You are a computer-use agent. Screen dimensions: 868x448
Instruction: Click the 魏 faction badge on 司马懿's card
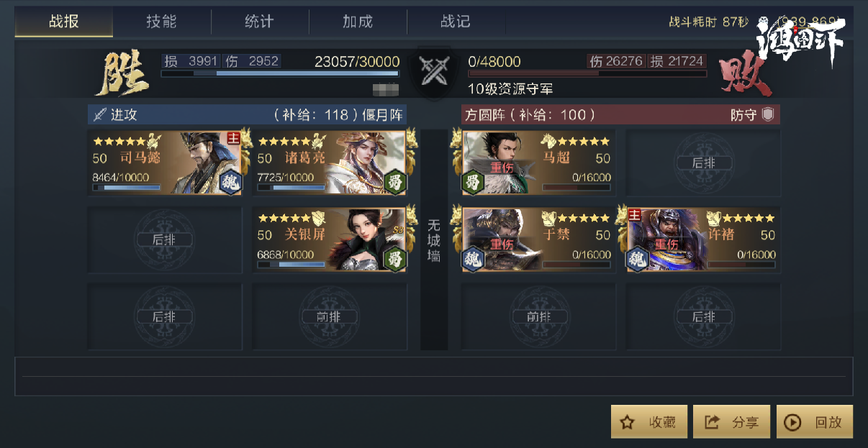point(230,181)
